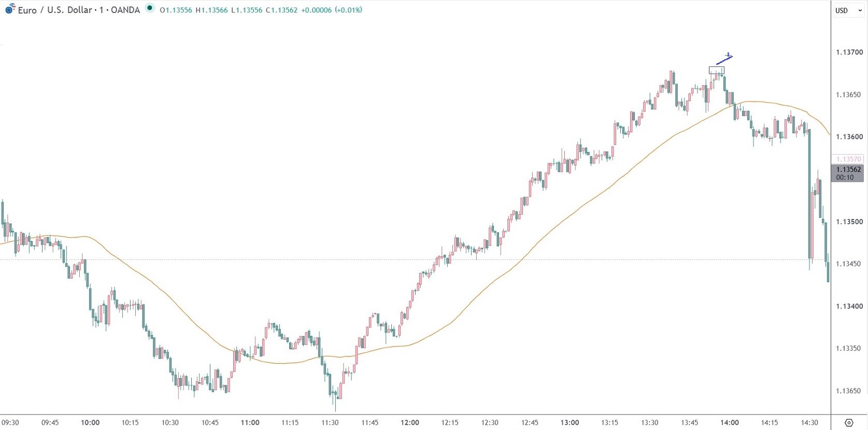Click the OANDA exchange label in the title

point(125,10)
